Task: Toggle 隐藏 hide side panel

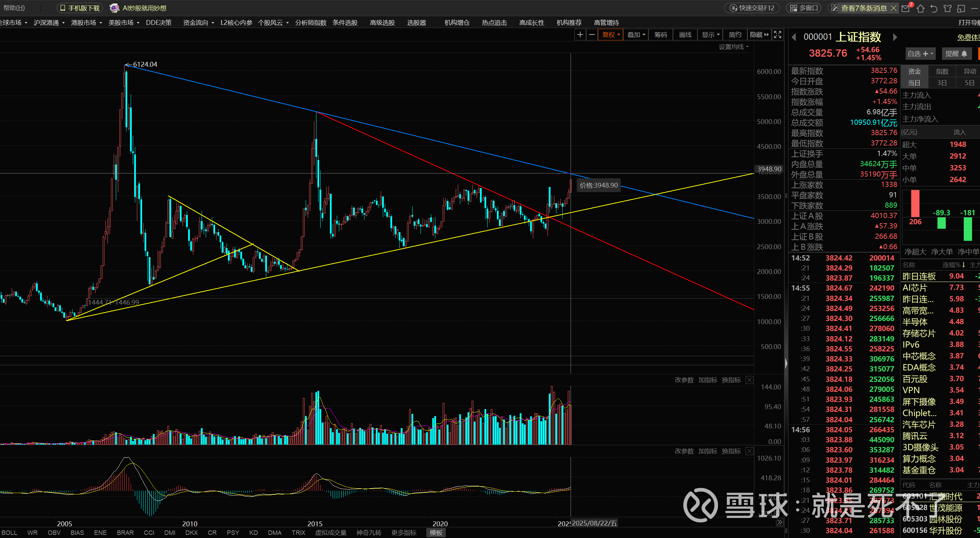Action: (759, 35)
